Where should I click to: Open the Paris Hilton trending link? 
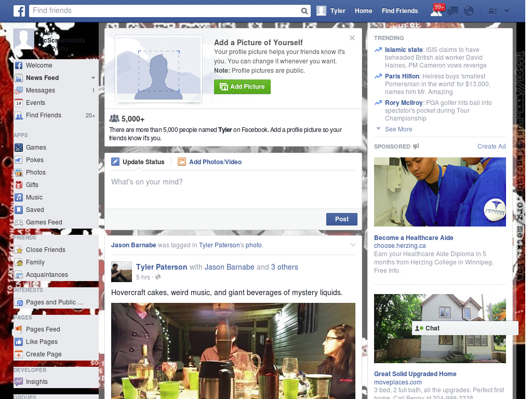(x=402, y=76)
